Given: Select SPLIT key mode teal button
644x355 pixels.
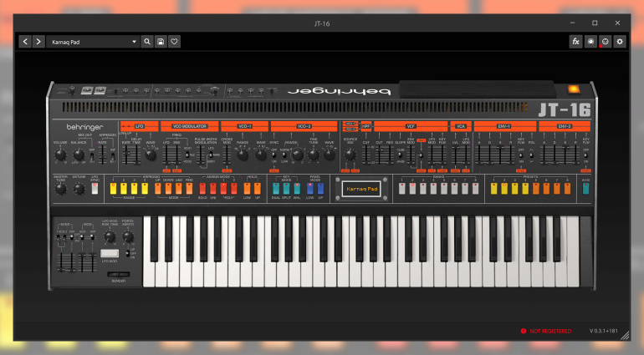Looking at the screenshot, I should tap(286, 189).
